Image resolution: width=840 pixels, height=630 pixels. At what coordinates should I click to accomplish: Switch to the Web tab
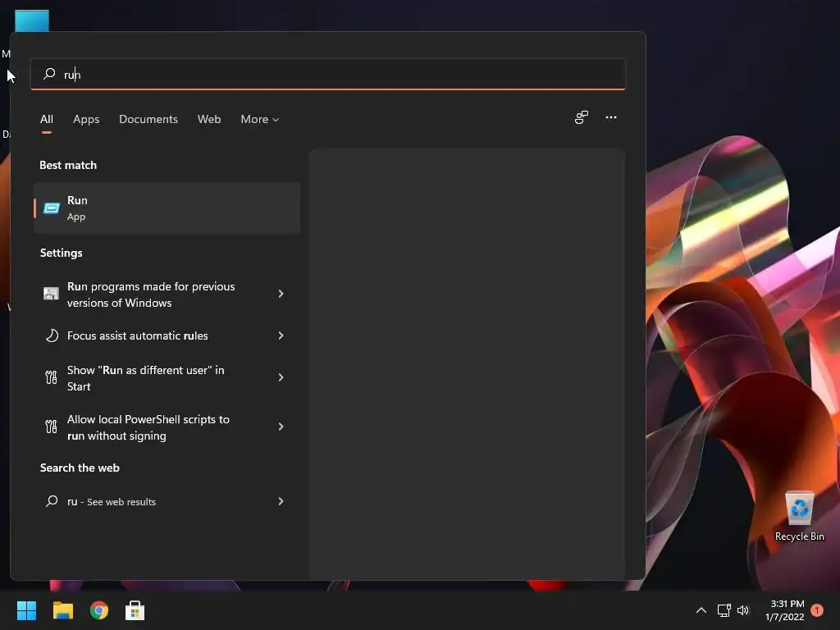coord(209,120)
